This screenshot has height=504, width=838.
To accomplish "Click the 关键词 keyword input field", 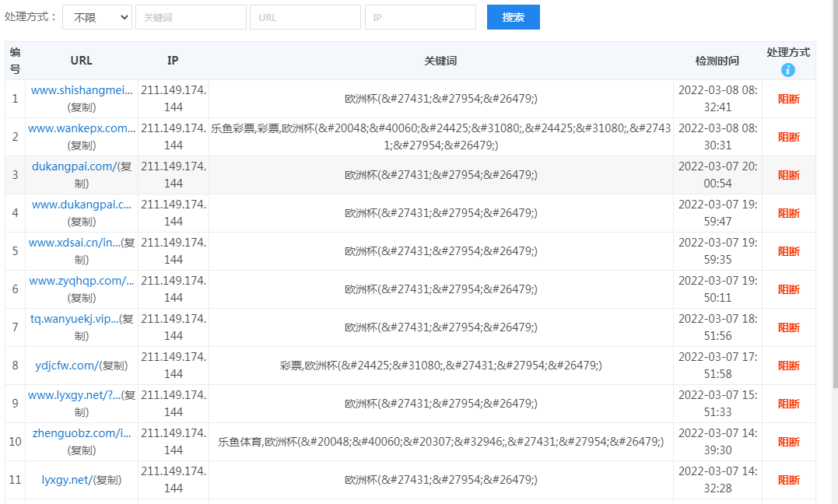I will (x=191, y=17).
